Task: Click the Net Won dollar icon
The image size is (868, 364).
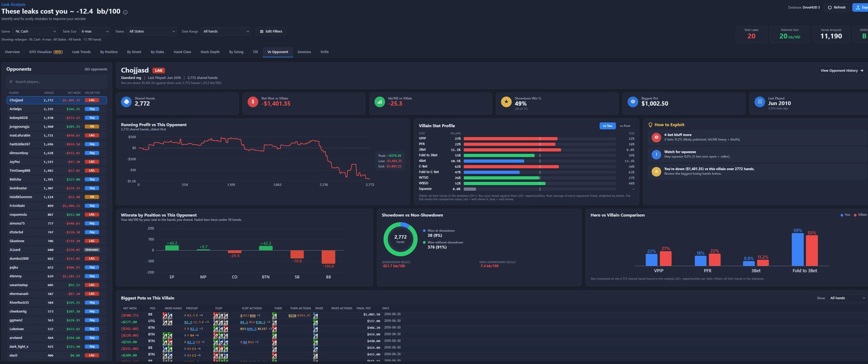Action: 253,102
